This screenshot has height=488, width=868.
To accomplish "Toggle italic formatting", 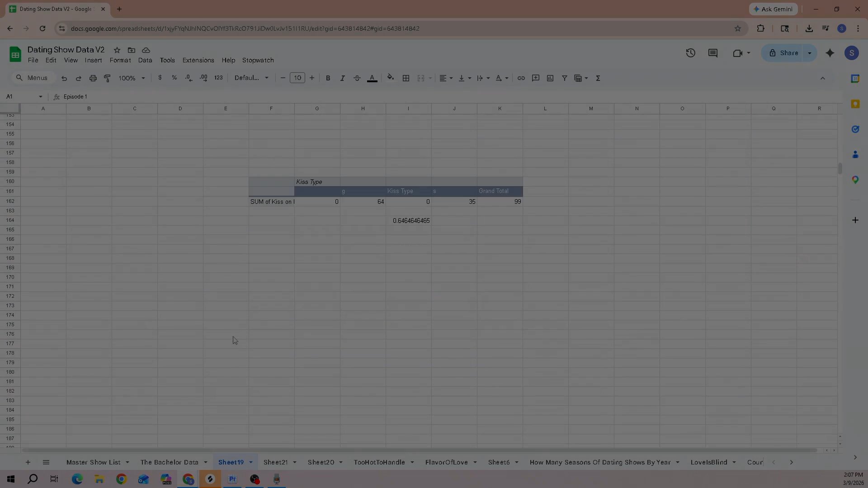I will (x=342, y=78).
